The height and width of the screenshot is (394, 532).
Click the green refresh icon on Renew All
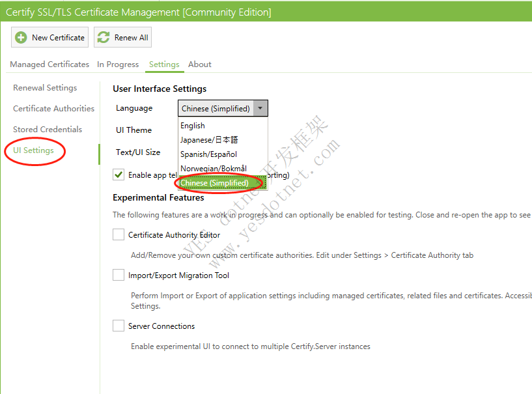pyautogui.click(x=104, y=37)
